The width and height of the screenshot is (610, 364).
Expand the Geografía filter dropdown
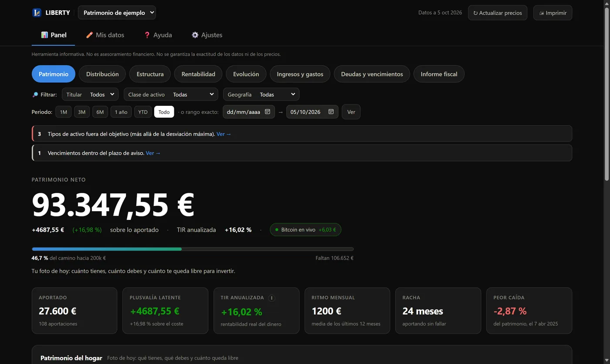click(x=261, y=94)
